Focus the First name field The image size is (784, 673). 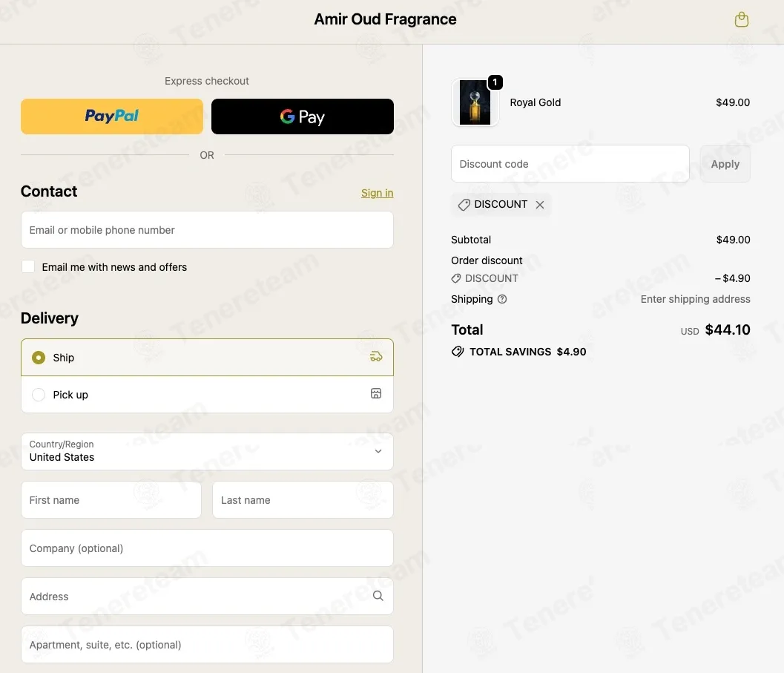coord(111,500)
